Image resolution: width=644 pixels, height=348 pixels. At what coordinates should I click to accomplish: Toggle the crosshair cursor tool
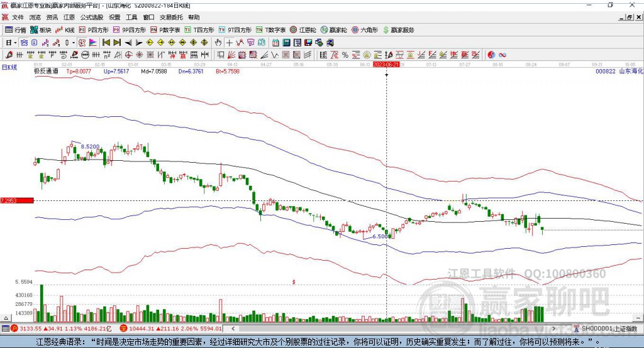click(x=229, y=43)
